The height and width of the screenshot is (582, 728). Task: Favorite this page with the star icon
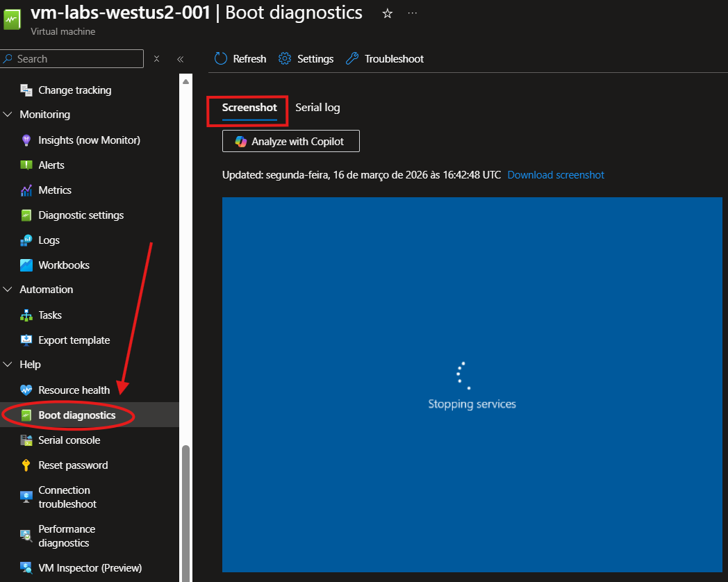[388, 14]
